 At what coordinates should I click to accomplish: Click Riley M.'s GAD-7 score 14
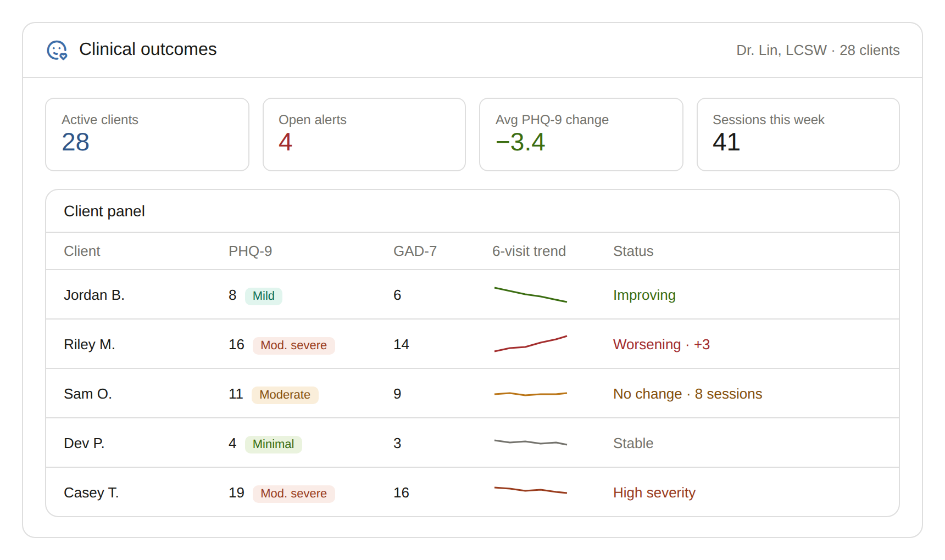click(401, 344)
